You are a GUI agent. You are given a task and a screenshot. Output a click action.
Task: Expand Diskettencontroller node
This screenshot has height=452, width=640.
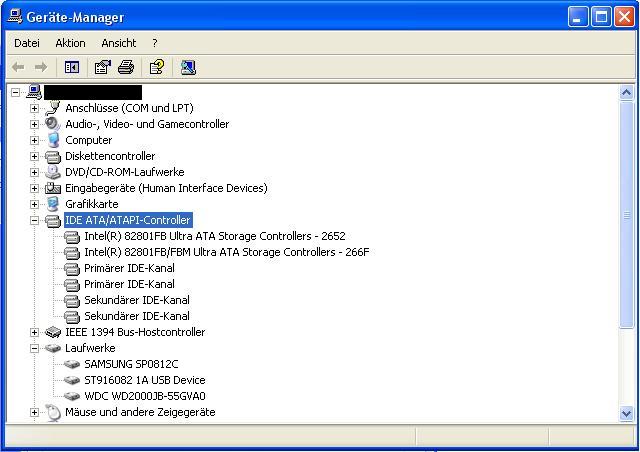click(x=34, y=156)
